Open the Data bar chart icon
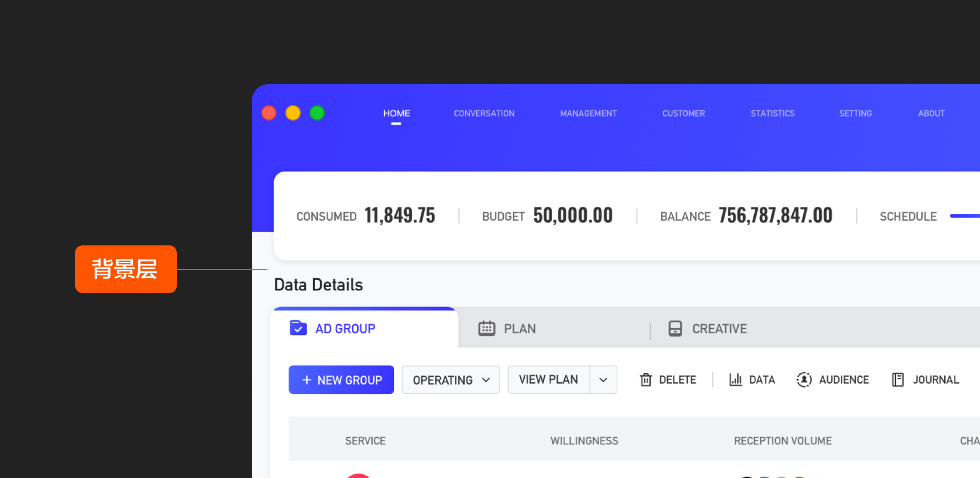 click(x=735, y=380)
